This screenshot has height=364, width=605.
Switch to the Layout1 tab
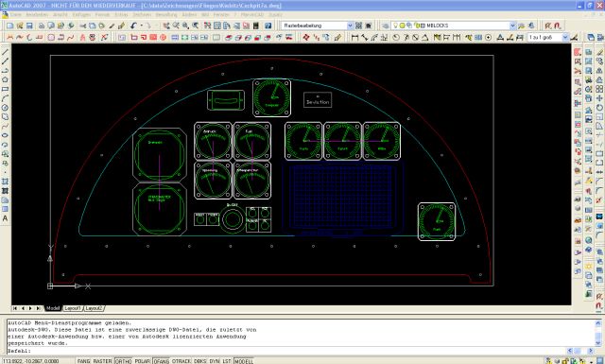click(73, 308)
